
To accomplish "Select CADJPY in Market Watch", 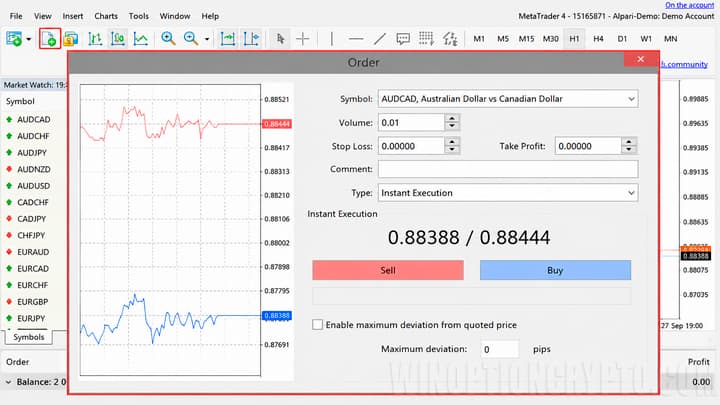I will click(34, 219).
